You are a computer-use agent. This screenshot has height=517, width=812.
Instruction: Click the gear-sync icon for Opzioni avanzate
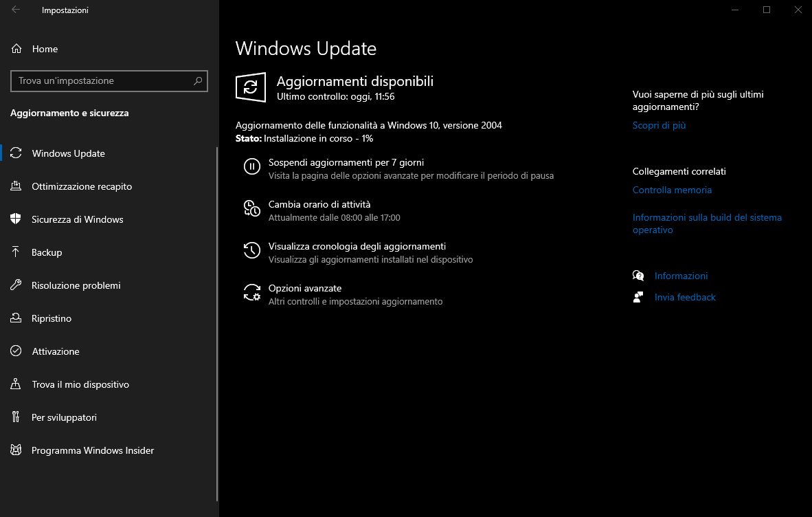(x=252, y=292)
